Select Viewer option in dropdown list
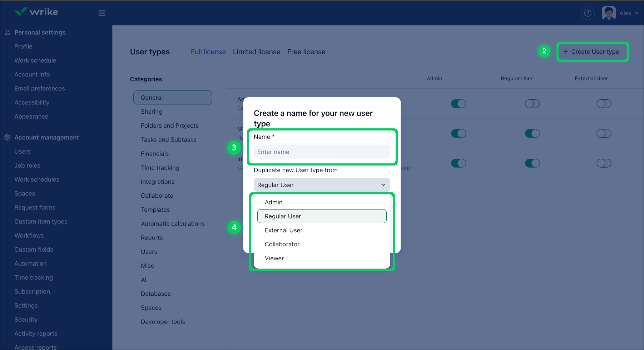Viewport: 644px width, 350px height. 274,258
